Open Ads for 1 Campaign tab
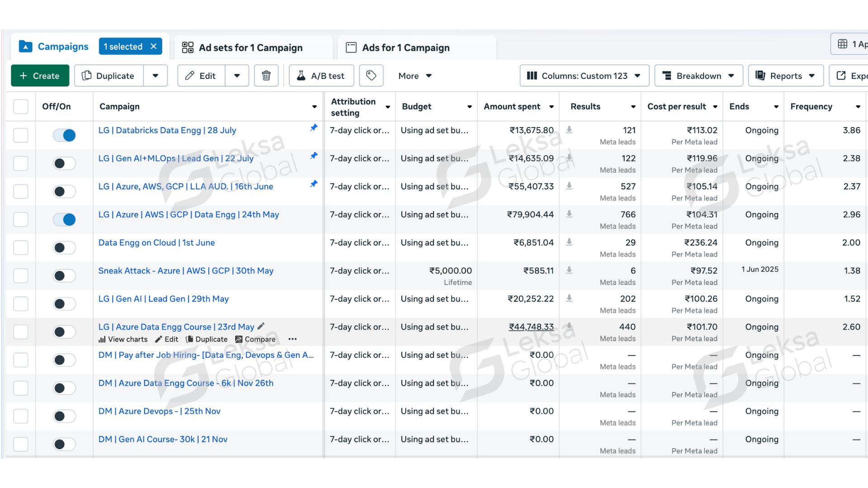This screenshot has width=868, height=488. click(x=406, y=47)
